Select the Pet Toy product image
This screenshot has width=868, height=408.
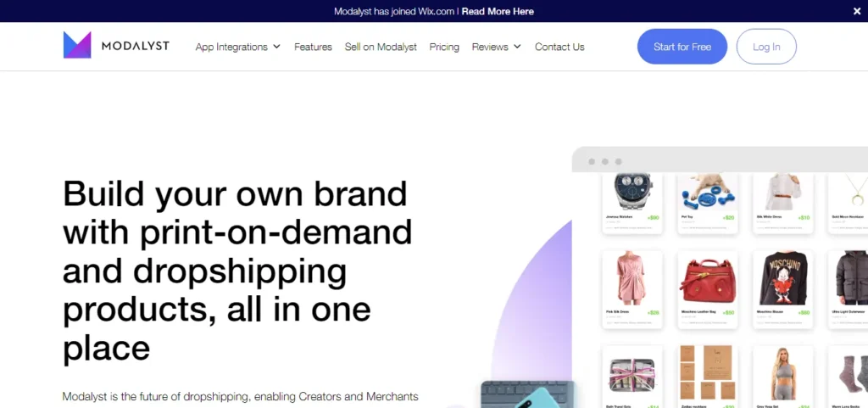point(708,191)
